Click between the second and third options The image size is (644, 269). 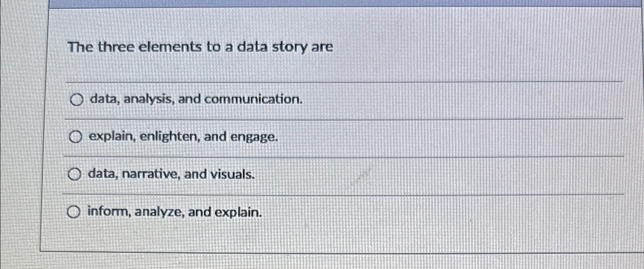(306, 155)
